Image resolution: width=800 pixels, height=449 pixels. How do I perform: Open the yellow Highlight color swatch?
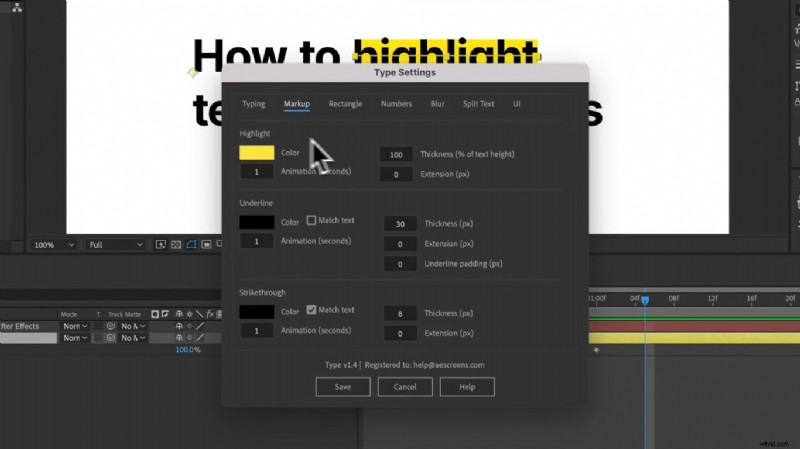pyautogui.click(x=257, y=153)
